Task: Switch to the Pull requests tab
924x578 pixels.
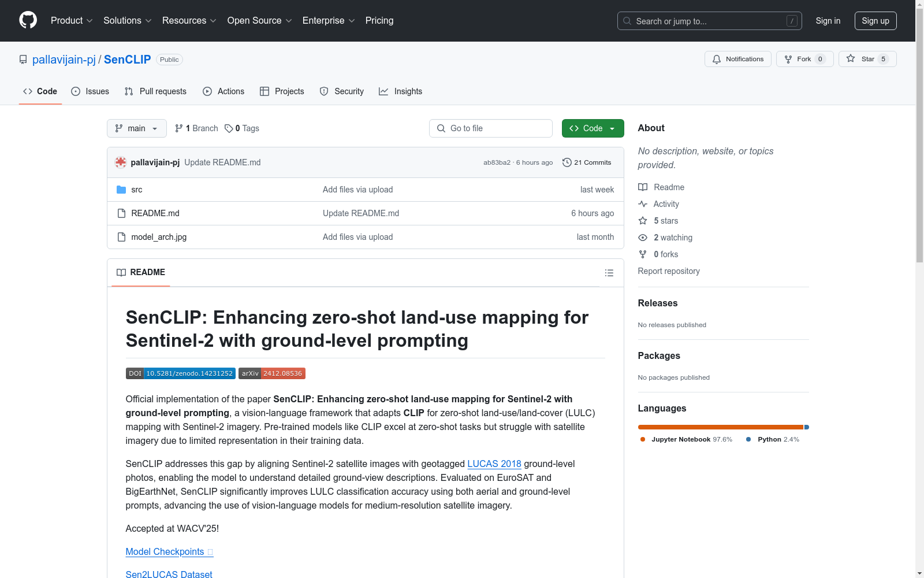Action: click(x=155, y=91)
